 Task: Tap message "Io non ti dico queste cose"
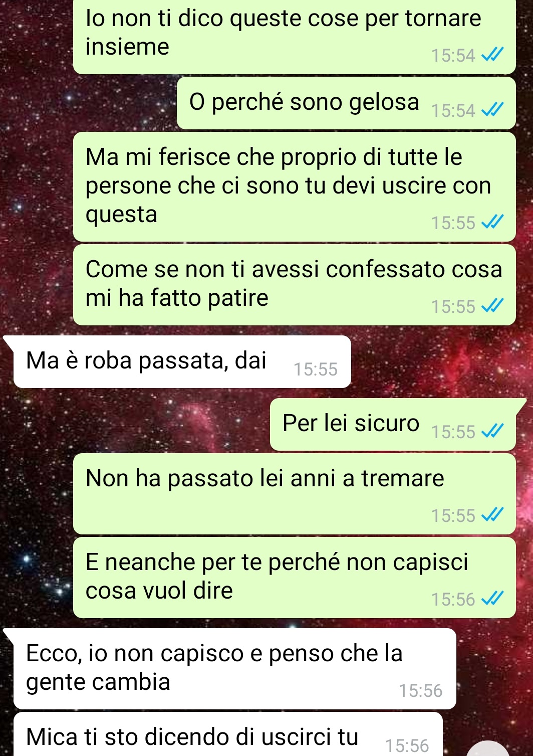click(x=295, y=35)
